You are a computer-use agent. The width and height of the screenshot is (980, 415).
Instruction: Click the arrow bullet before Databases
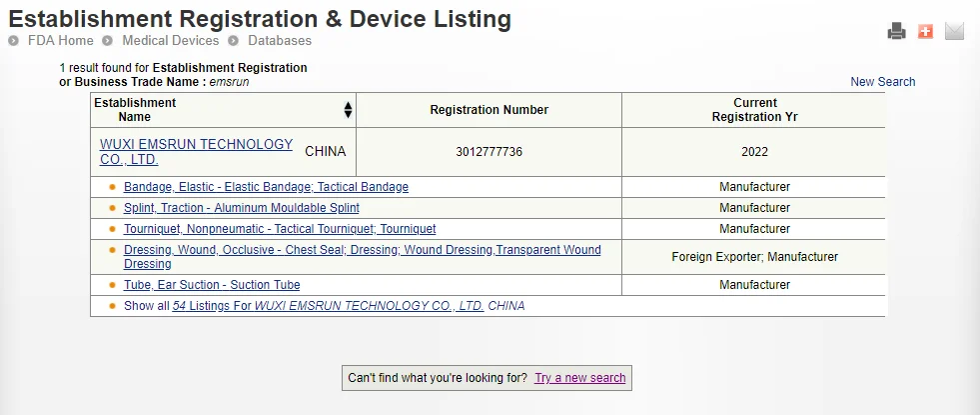click(x=233, y=41)
